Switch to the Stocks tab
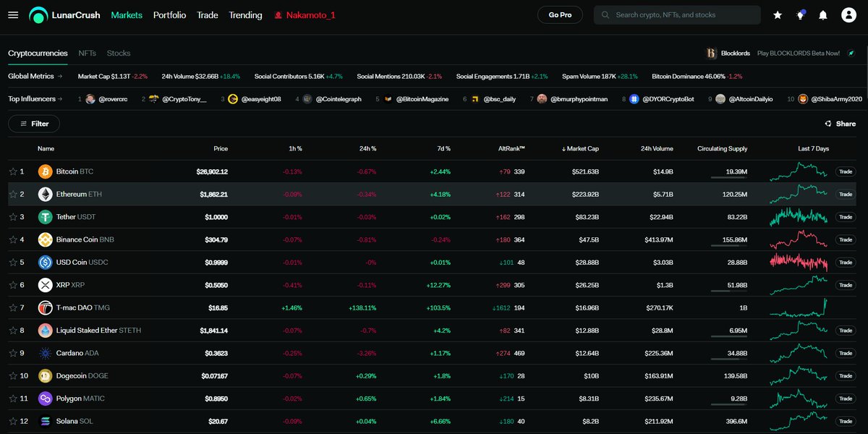The width and height of the screenshot is (868, 434). pos(119,54)
